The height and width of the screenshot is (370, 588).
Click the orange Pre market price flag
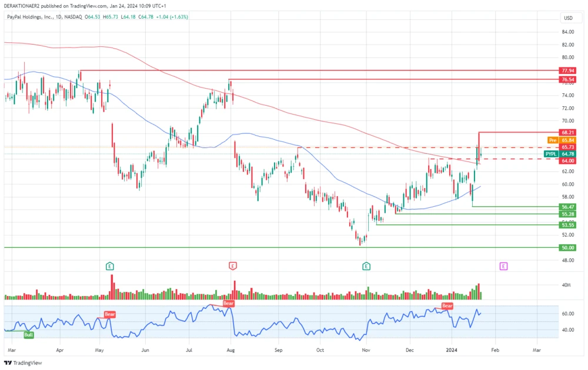coord(552,140)
